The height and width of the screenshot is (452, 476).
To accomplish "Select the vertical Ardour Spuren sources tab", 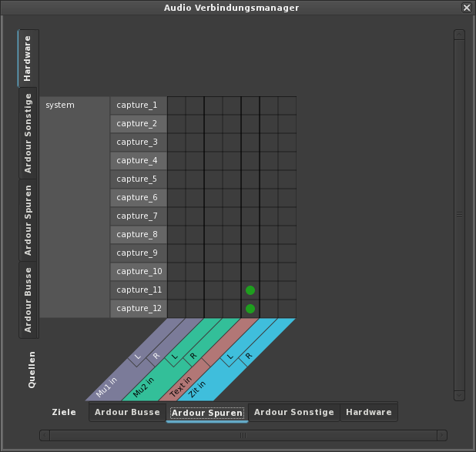I will 28,220.
